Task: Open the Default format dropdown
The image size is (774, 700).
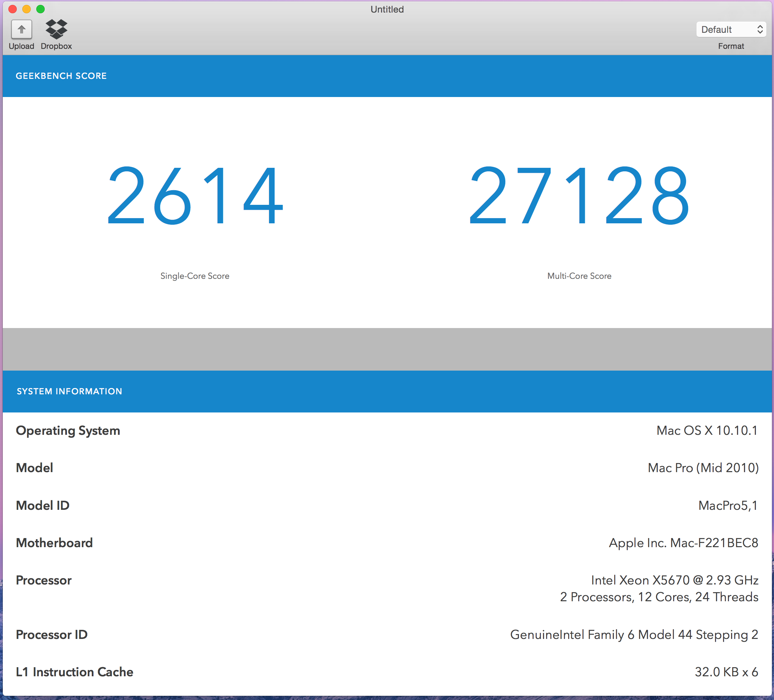Action: click(x=731, y=30)
